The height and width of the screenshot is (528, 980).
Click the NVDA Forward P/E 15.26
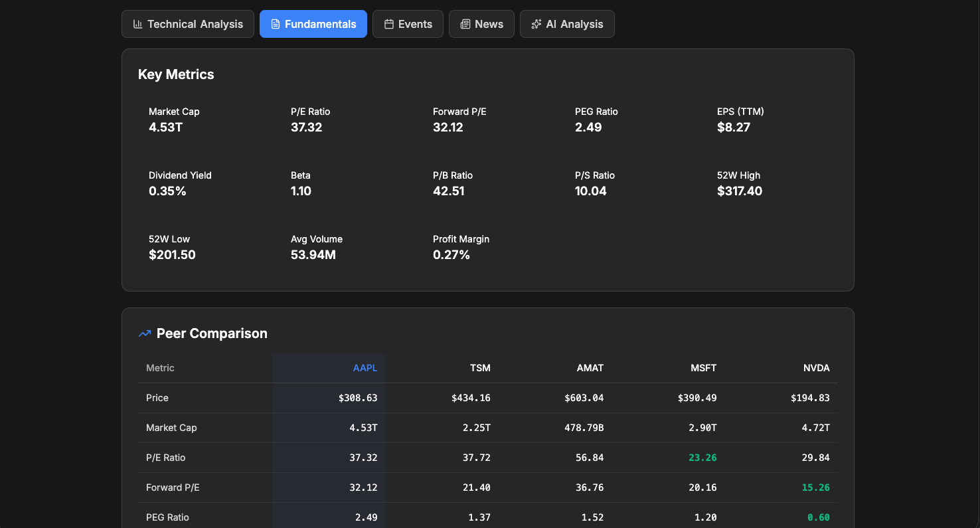point(816,487)
